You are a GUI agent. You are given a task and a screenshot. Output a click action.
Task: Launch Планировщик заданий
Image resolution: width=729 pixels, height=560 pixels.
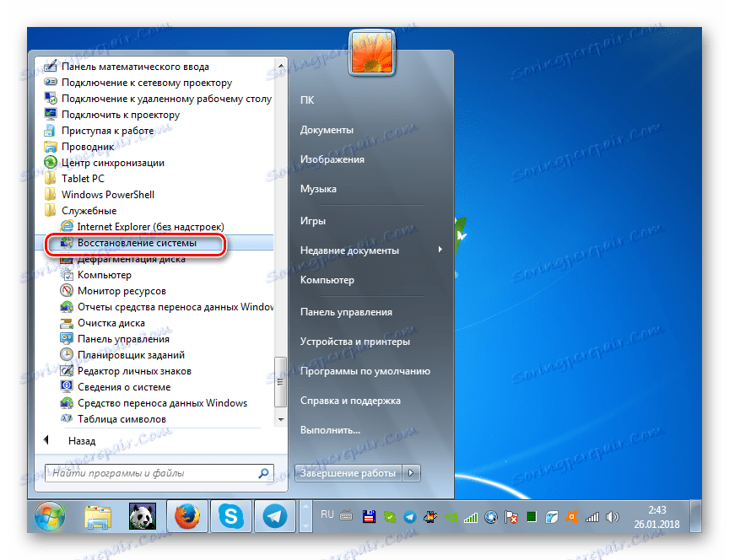(122, 355)
